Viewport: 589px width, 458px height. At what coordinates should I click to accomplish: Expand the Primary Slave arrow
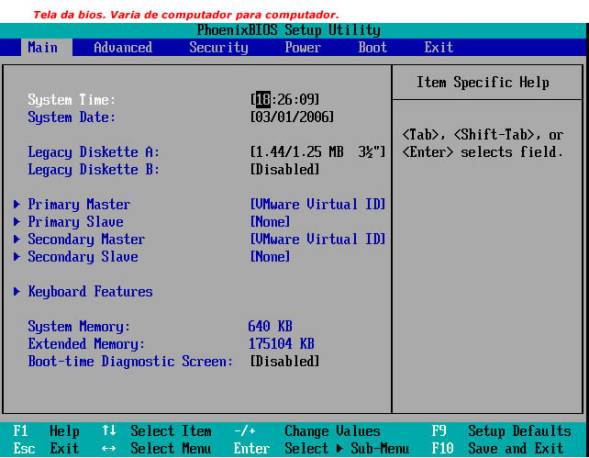click(17, 222)
